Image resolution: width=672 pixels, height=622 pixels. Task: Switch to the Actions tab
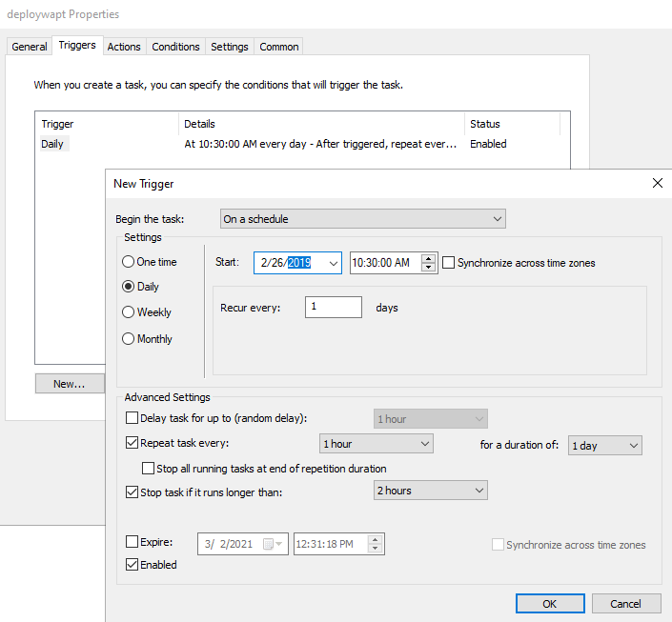[x=124, y=47]
